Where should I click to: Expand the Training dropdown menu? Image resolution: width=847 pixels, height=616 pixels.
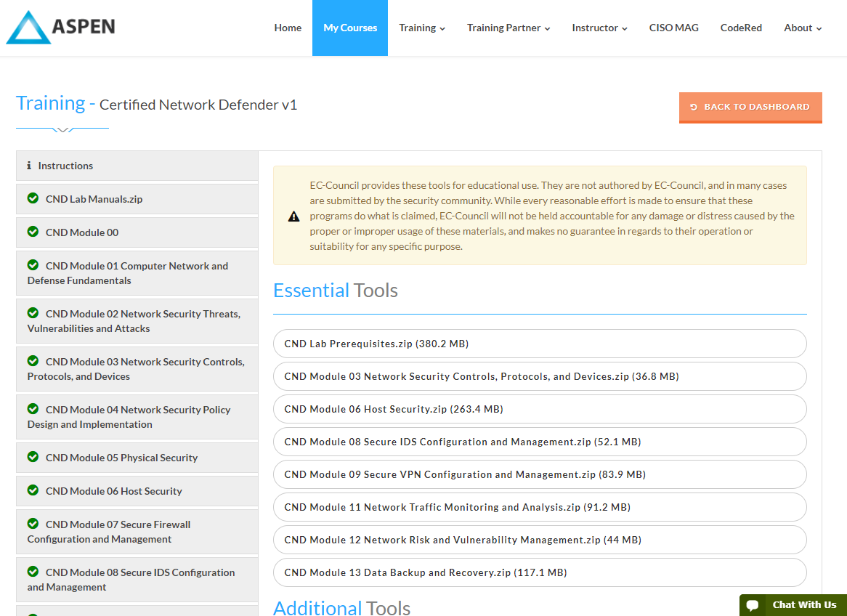point(422,28)
